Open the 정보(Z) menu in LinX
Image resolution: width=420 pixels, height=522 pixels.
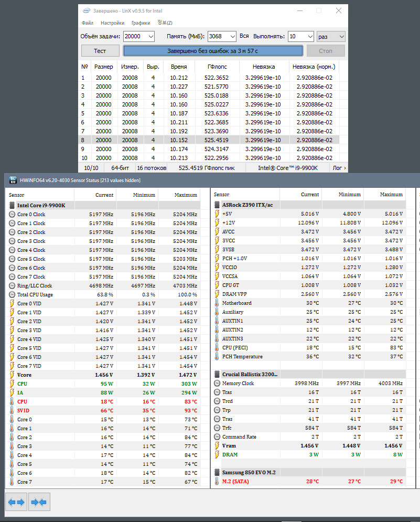click(165, 23)
